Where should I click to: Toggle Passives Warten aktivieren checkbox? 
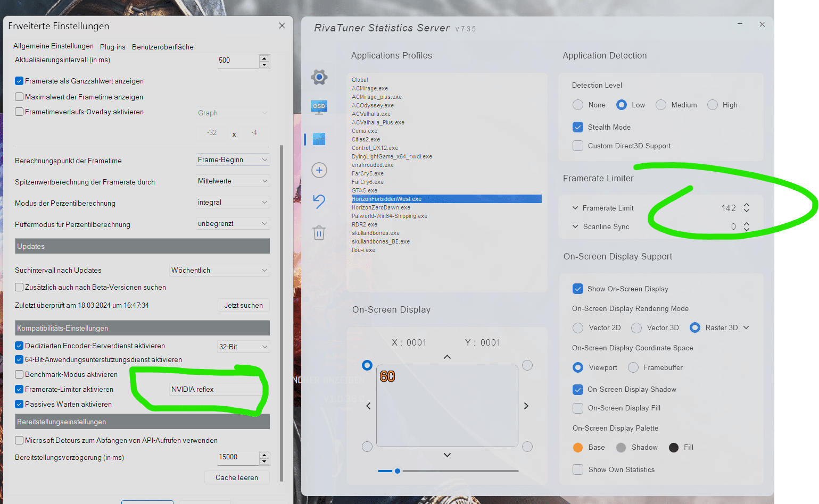coord(19,404)
